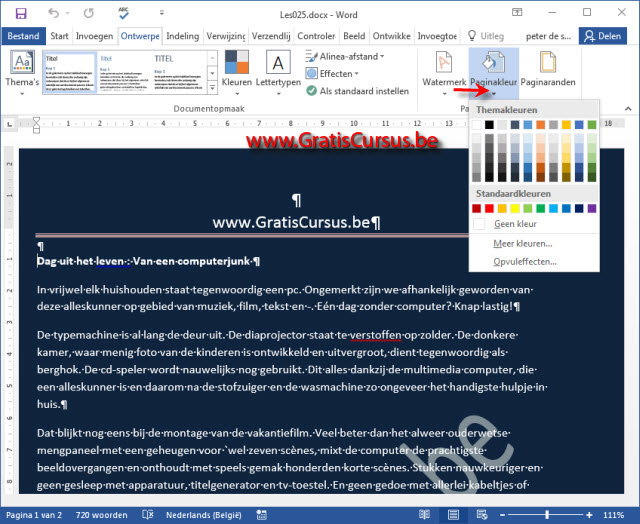Change language Nederlands (België)
This screenshot has height=524, width=640.
tap(204, 515)
